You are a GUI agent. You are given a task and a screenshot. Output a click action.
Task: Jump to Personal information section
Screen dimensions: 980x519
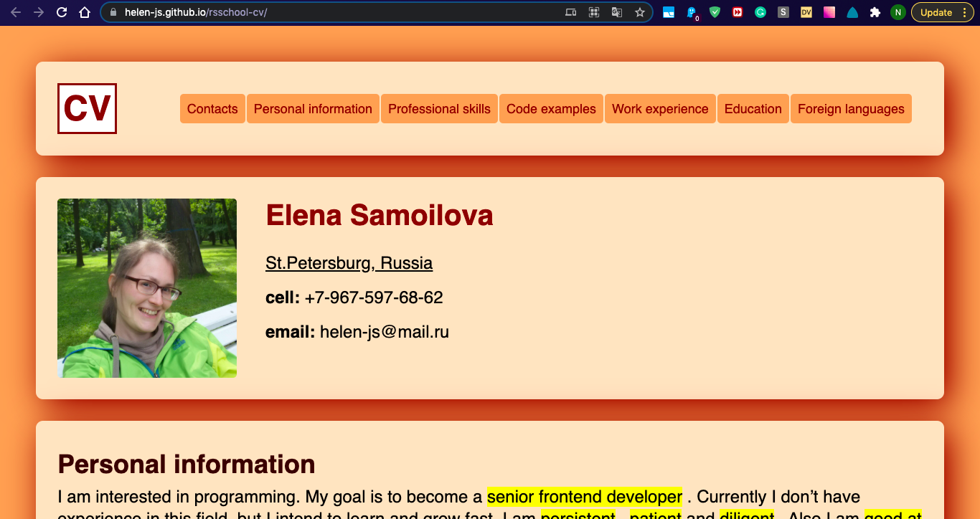[x=313, y=109]
